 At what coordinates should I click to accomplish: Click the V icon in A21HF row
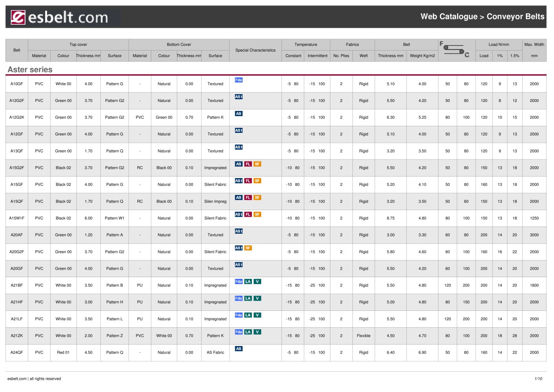[x=257, y=298]
